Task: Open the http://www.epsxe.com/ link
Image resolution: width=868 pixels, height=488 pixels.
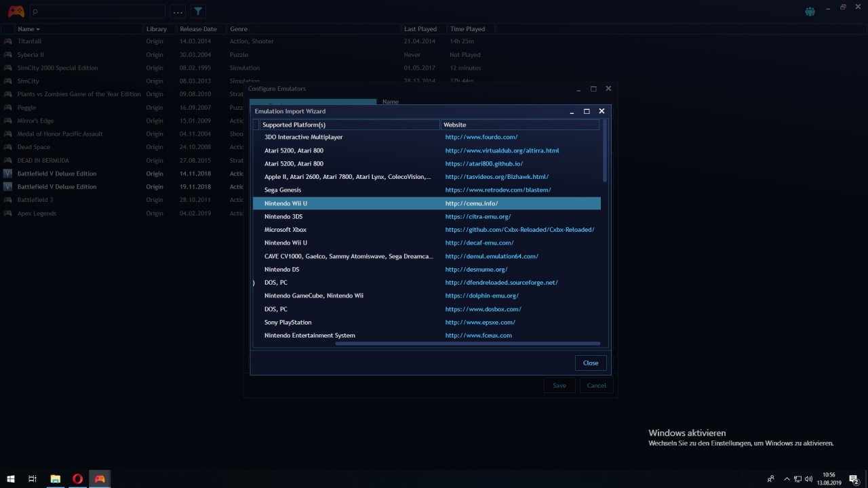Action: point(480,322)
